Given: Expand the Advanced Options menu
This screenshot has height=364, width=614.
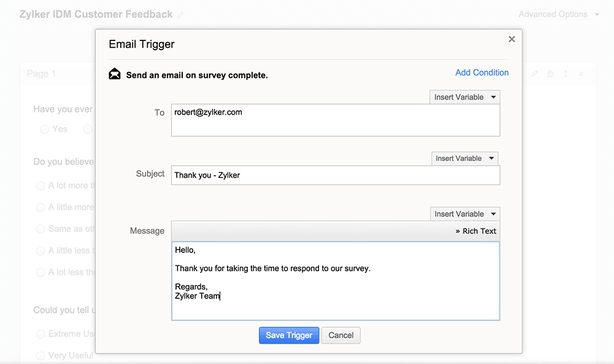Looking at the screenshot, I should point(559,15).
